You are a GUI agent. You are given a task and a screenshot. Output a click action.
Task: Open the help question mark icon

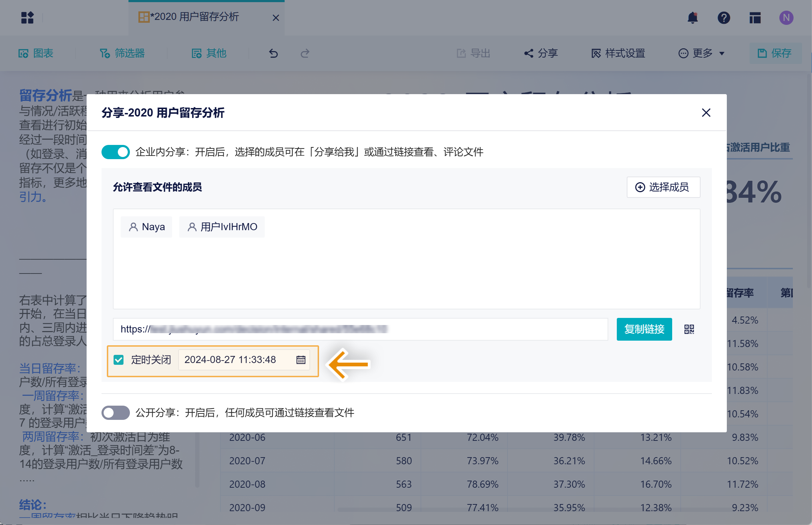click(x=724, y=17)
